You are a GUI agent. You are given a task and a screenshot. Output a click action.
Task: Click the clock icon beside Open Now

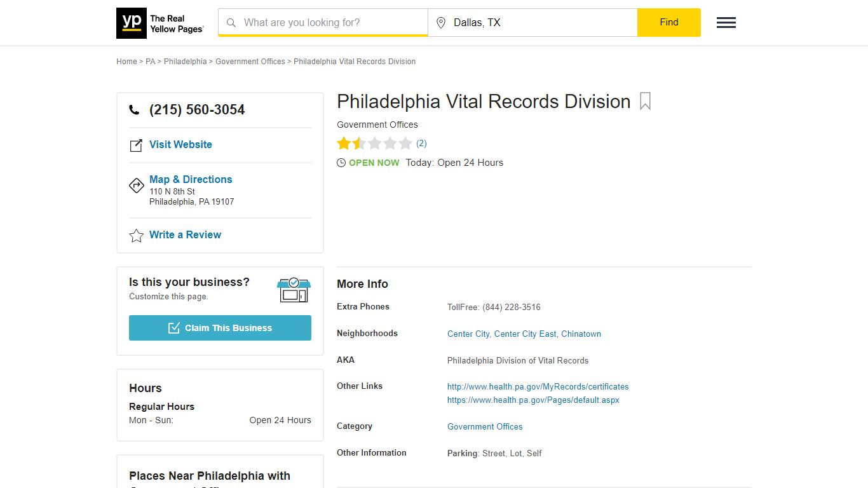[341, 163]
